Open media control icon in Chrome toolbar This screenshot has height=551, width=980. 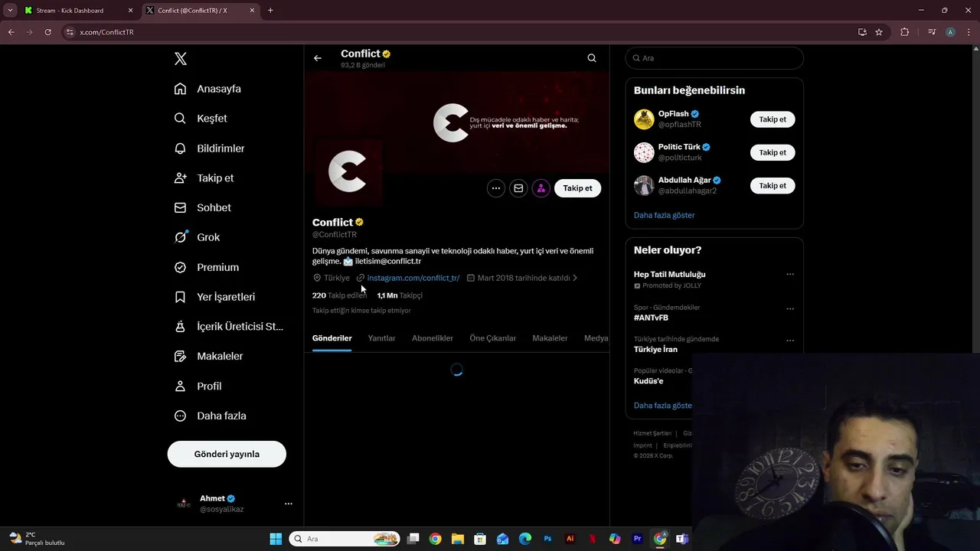931,32
